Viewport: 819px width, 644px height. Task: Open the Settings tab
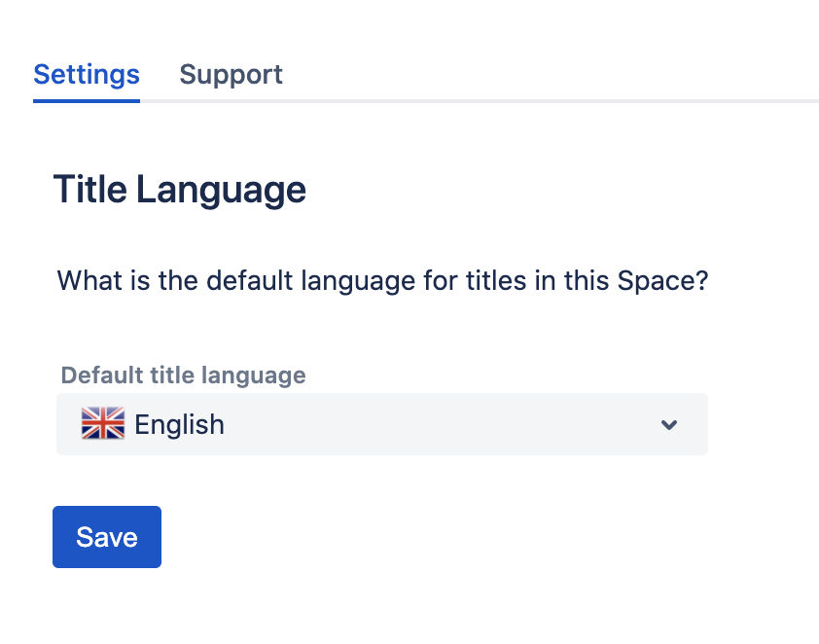[87, 75]
